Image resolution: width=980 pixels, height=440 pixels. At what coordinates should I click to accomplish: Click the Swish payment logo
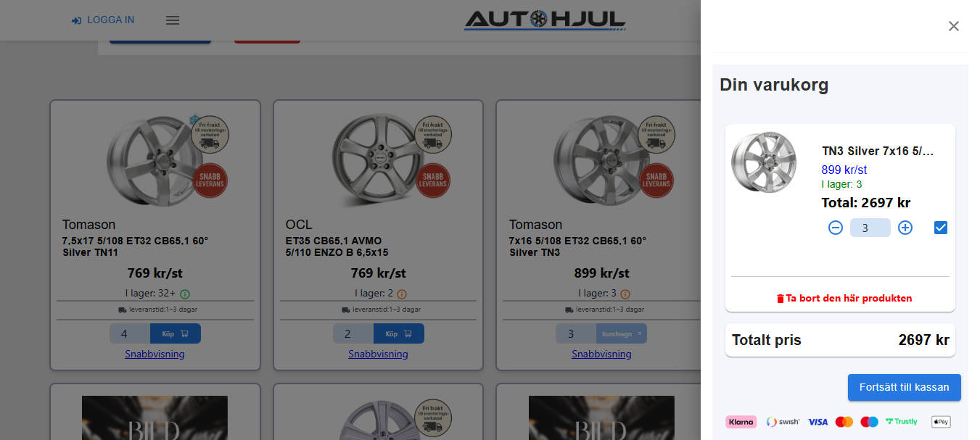[x=783, y=421]
